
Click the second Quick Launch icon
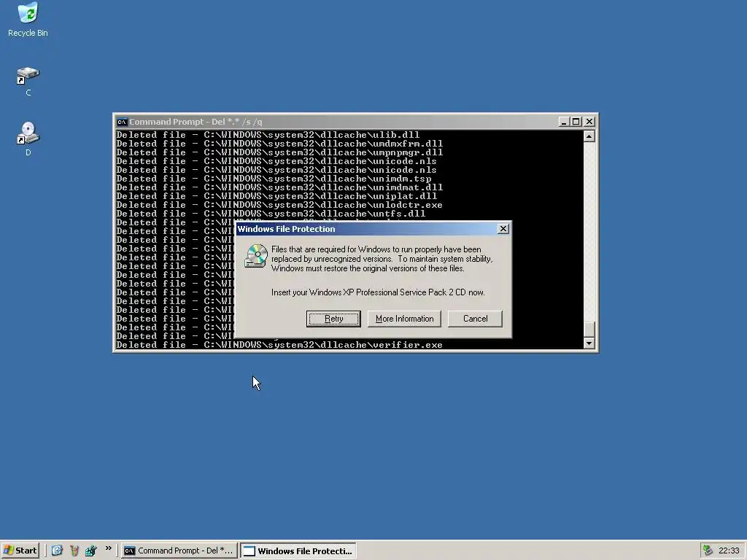click(x=74, y=551)
